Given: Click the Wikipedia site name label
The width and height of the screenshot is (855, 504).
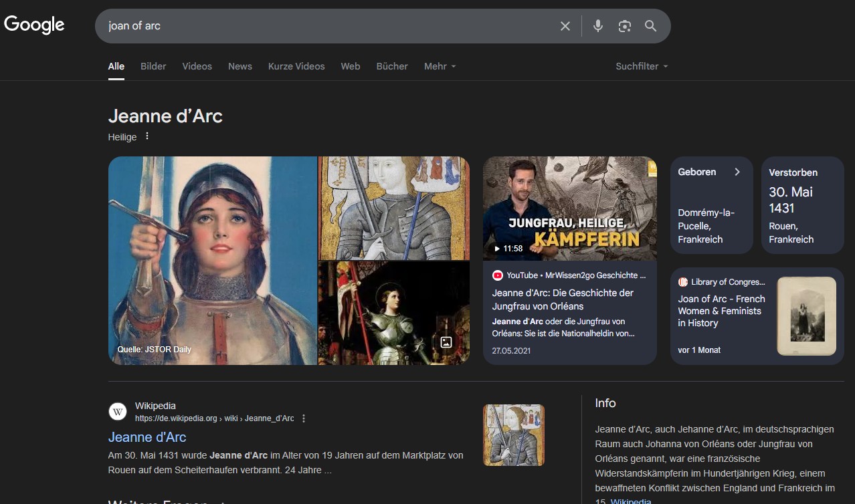Looking at the screenshot, I should point(155,406).
